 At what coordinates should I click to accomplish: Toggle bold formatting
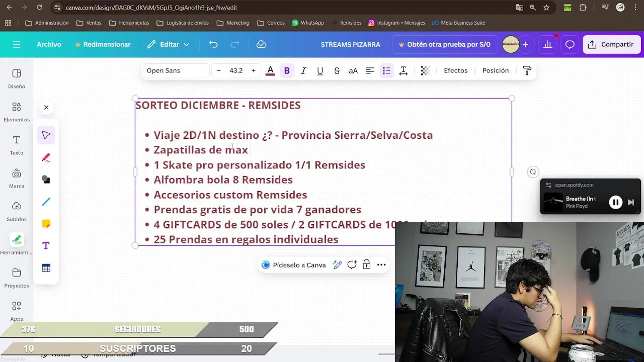[287, 70]
